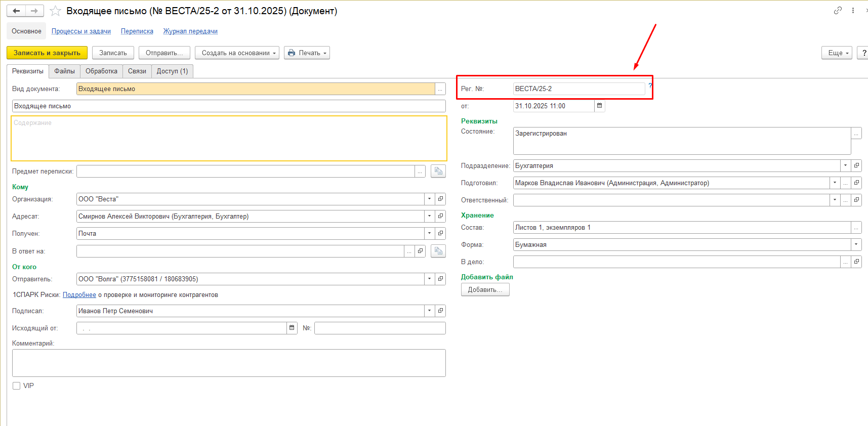Expand the Подразделение dropdown list

[846, 165]
